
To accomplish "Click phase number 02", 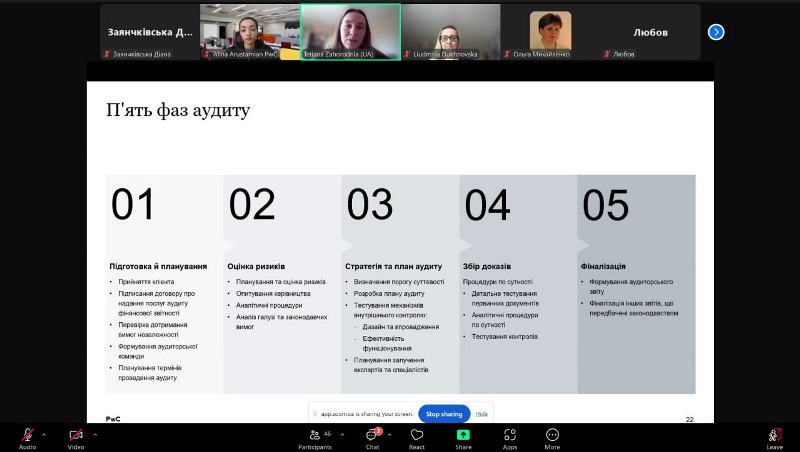I will pos(252,204).
